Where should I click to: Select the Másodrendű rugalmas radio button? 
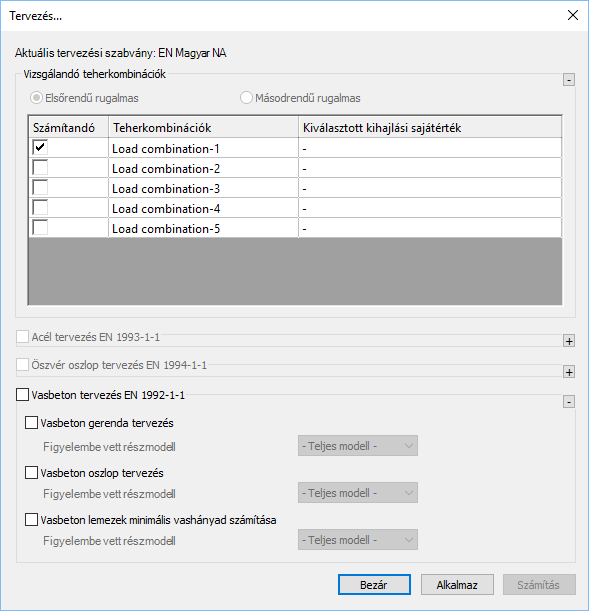(x=246, y=98)
